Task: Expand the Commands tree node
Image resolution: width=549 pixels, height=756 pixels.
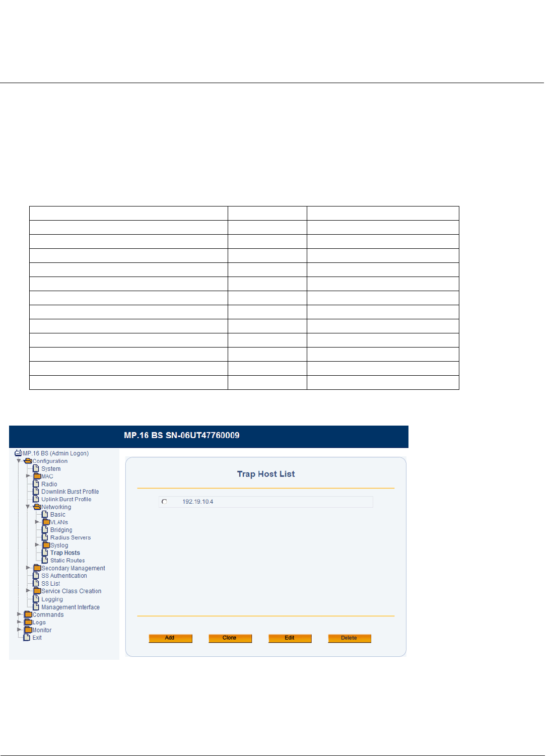Action: click(19, 614)
